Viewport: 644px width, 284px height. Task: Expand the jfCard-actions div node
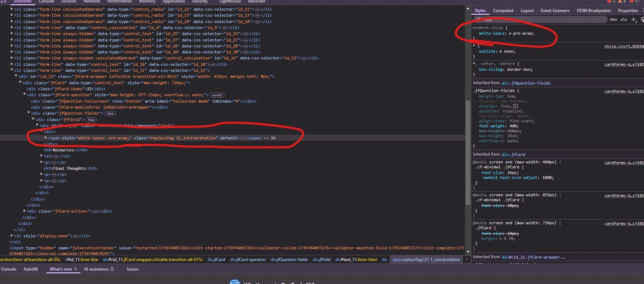click(24, 211)
